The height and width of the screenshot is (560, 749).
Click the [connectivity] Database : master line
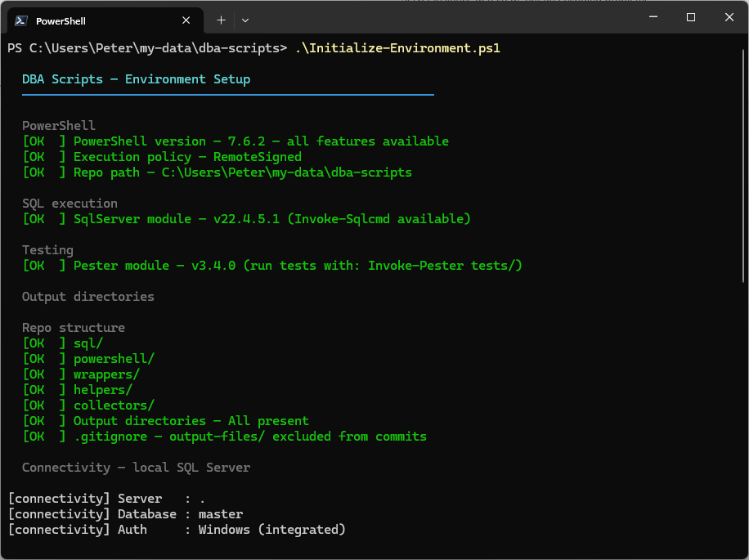pos(126,514)
